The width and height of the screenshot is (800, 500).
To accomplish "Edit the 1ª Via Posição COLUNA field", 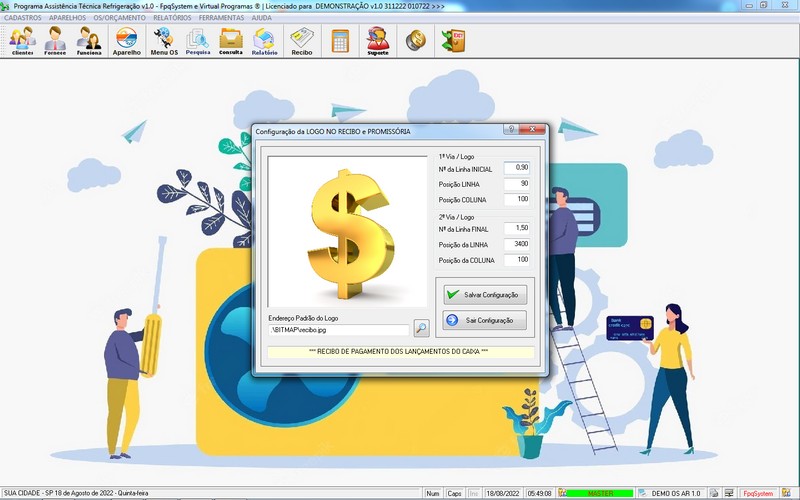I will (517, 199).
